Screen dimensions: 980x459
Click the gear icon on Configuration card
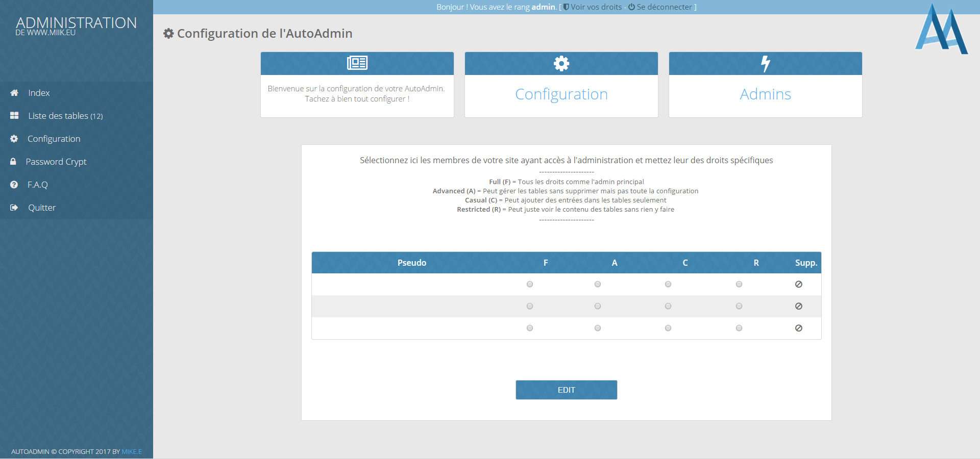click(561, 64)
